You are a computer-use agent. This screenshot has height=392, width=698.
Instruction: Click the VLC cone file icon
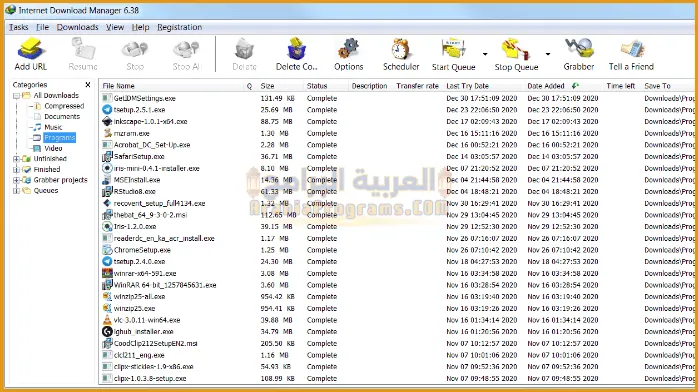[107, 320]
